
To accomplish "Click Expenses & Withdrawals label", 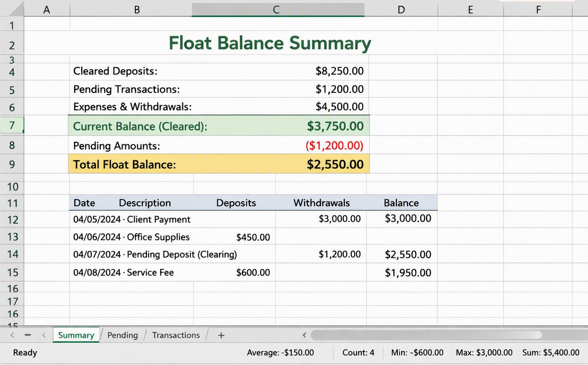I will [132, 107].
